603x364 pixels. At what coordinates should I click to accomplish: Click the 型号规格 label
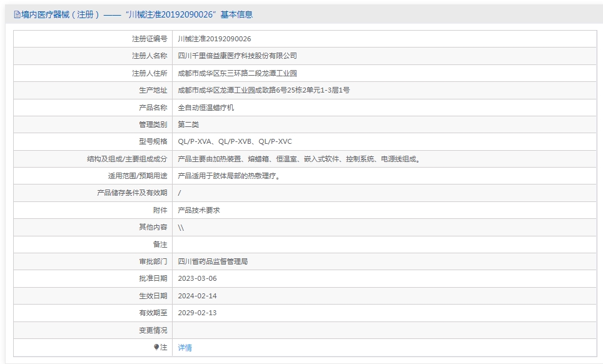point(153,141)
